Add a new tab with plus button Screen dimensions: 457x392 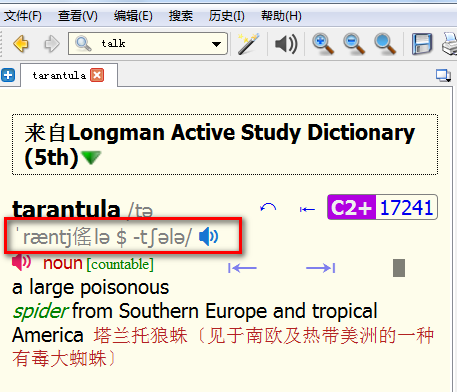8,75
